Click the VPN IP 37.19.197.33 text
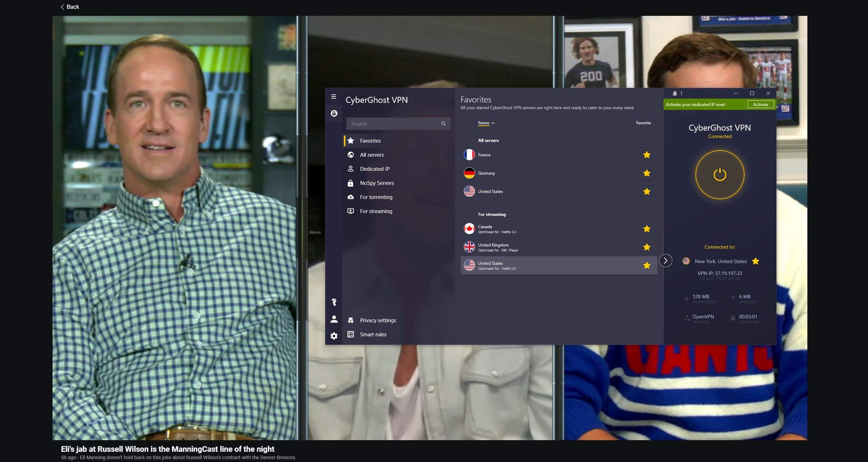The image size is (868, 462). (x=720, y=273)
